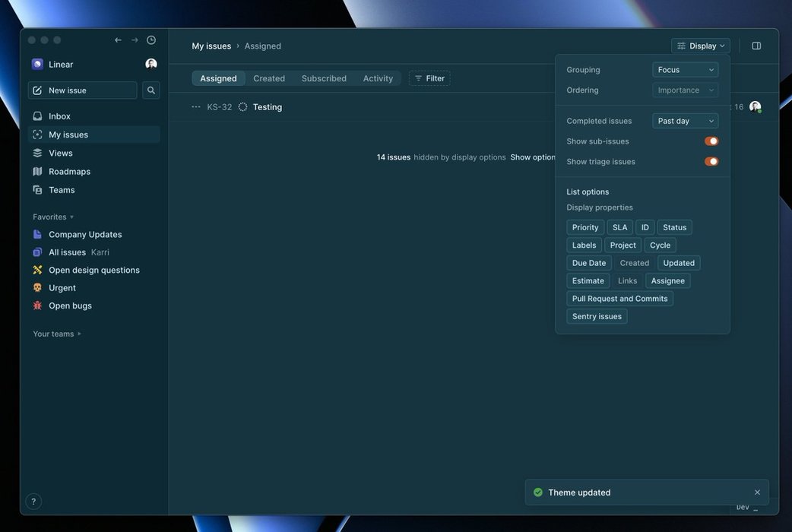Switch to the Activity tab

point(378,78)
